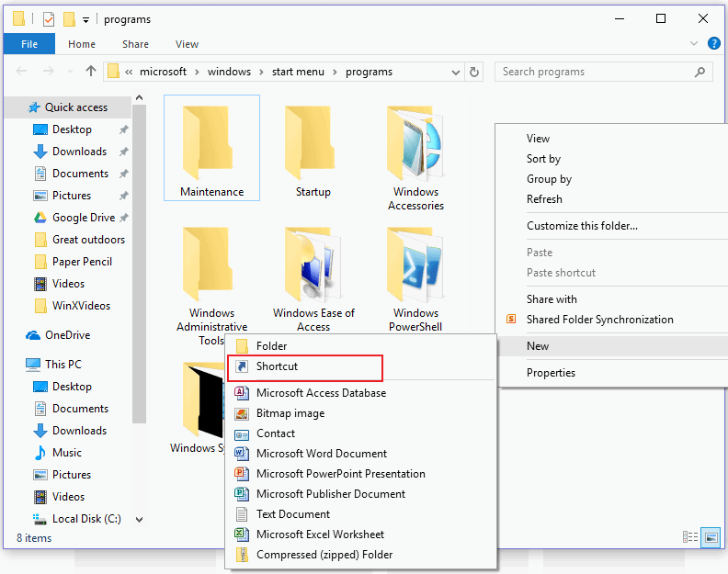Open the address bar history dropdown
This screenshot has height=574, width=728.
[x=456, y=73]
